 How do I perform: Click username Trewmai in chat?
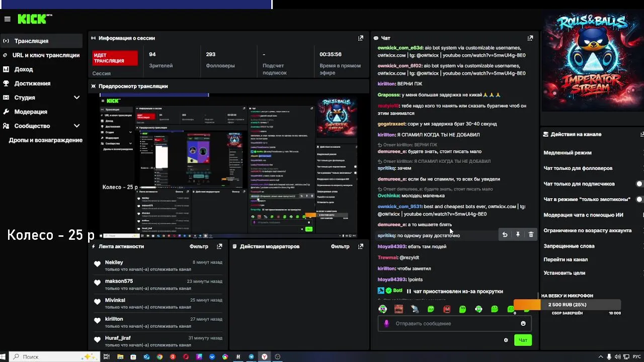click(x=387, y=257)
